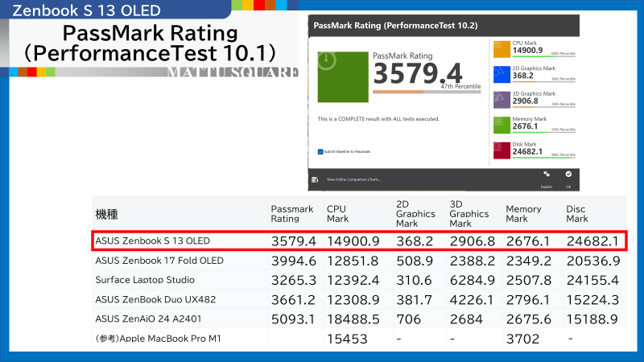Click the 3265.3 rating of Surface Laptop Studio
Image resolution: width=644 pixels, height=362 pixels.
293,280
